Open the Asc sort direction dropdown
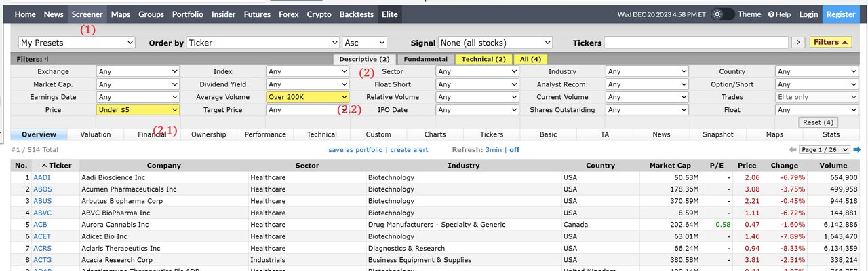Viewport: 868px width, 271px height. coord(364,43)
